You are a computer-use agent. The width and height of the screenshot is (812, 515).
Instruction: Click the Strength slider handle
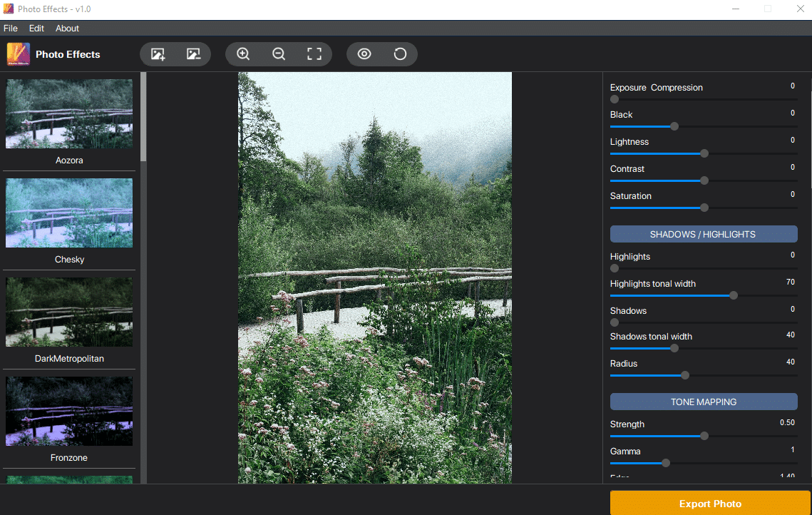point(704,436)
